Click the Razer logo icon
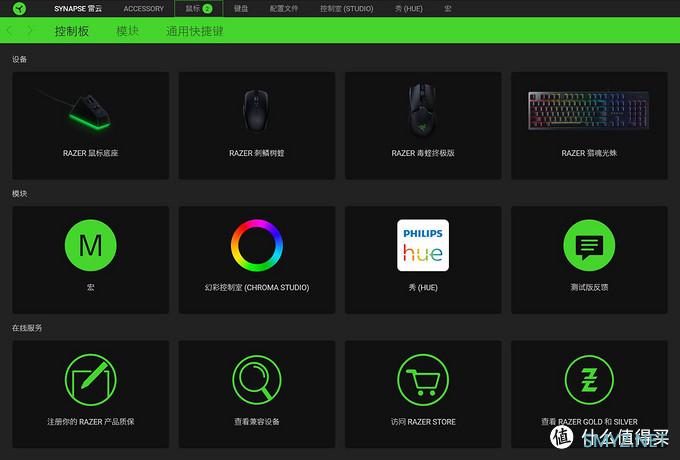The image size is (680, 460). (x=19, y=8)
